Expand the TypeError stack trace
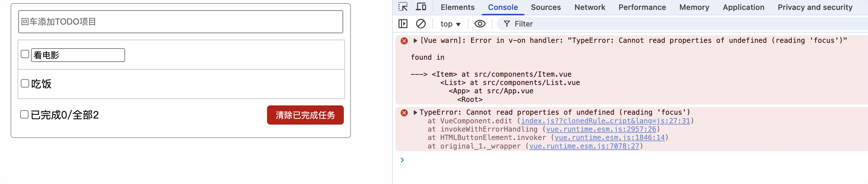Viewport: 868px width, 184px height. pos(415,112)
